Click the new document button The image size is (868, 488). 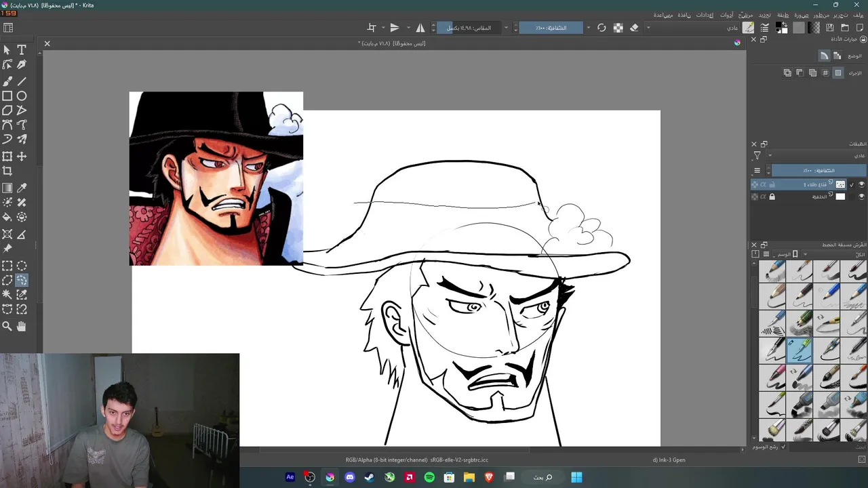(x=860, y=28)
